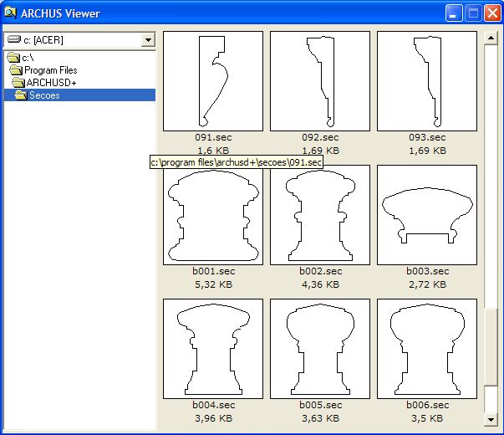Click the scrollbar up arrow
Image resolution: width=504 pixels, height=435 pixels.
491,38
